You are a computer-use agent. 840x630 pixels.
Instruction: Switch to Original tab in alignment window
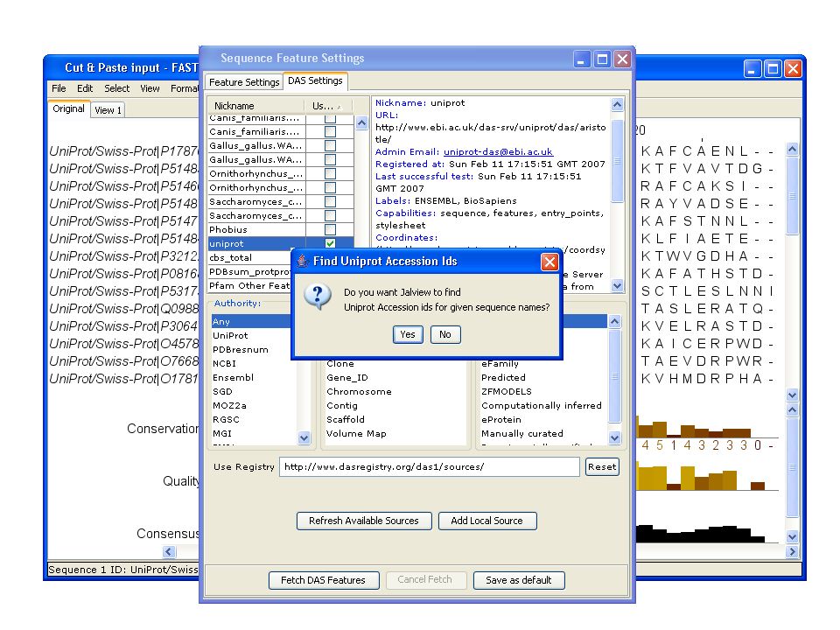click(x=68, y=108)
